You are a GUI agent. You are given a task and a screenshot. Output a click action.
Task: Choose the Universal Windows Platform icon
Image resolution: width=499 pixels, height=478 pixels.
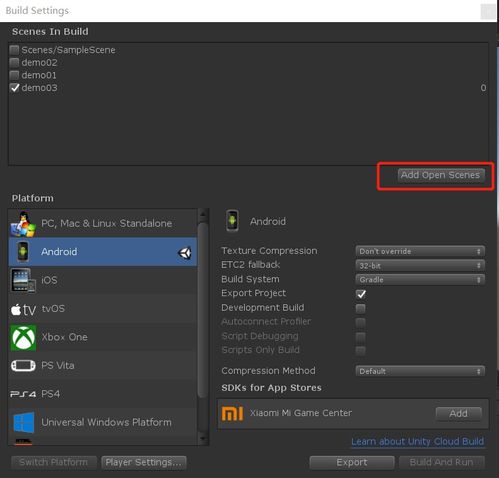24,422
